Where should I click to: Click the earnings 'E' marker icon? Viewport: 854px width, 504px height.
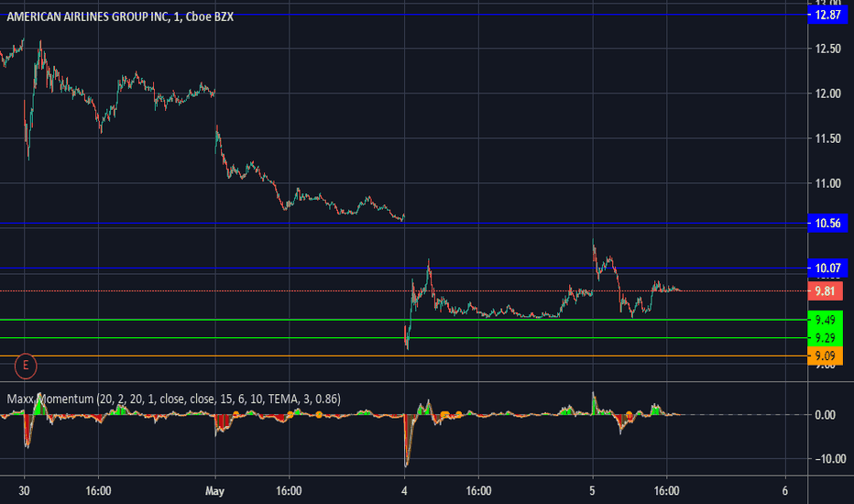(x=26, y=367)
